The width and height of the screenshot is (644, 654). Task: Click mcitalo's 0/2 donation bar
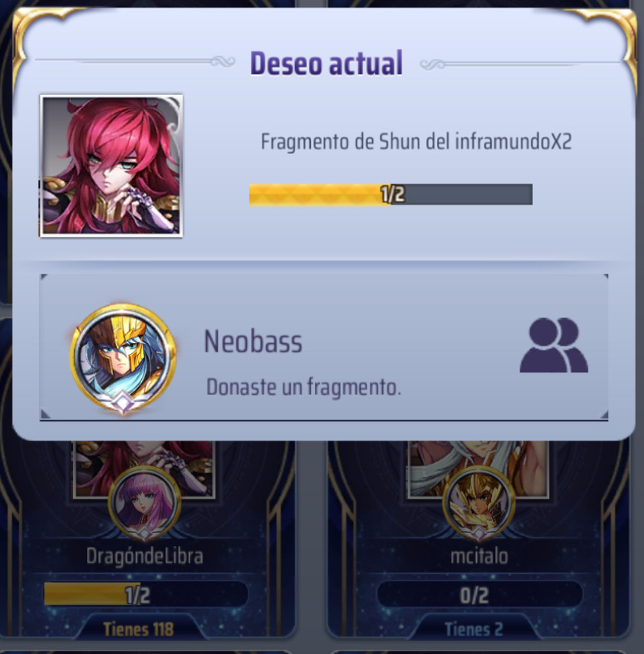[x=479, y=594]
